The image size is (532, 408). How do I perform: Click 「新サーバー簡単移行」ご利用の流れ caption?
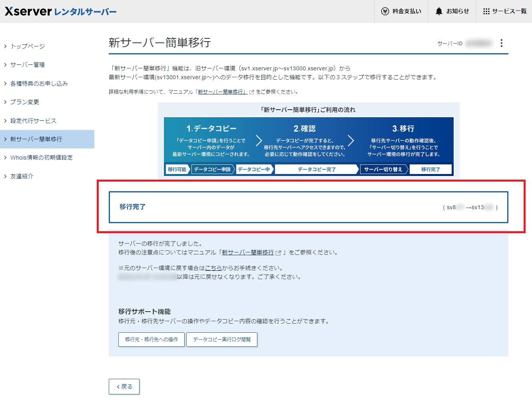(308, 110)
